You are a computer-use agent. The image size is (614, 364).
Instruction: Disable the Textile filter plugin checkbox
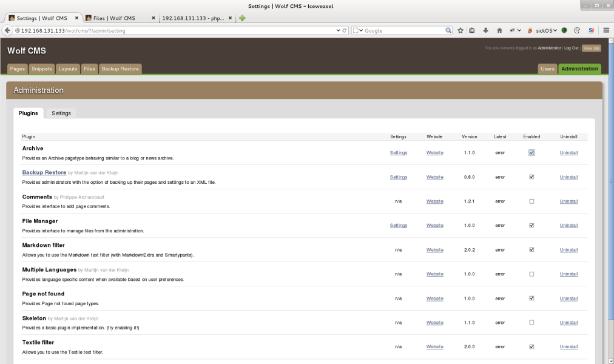point(531,347)
